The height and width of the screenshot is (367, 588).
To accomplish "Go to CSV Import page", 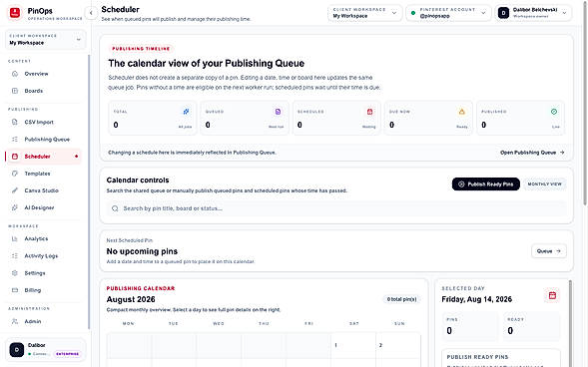I will [x=43, y=122].
